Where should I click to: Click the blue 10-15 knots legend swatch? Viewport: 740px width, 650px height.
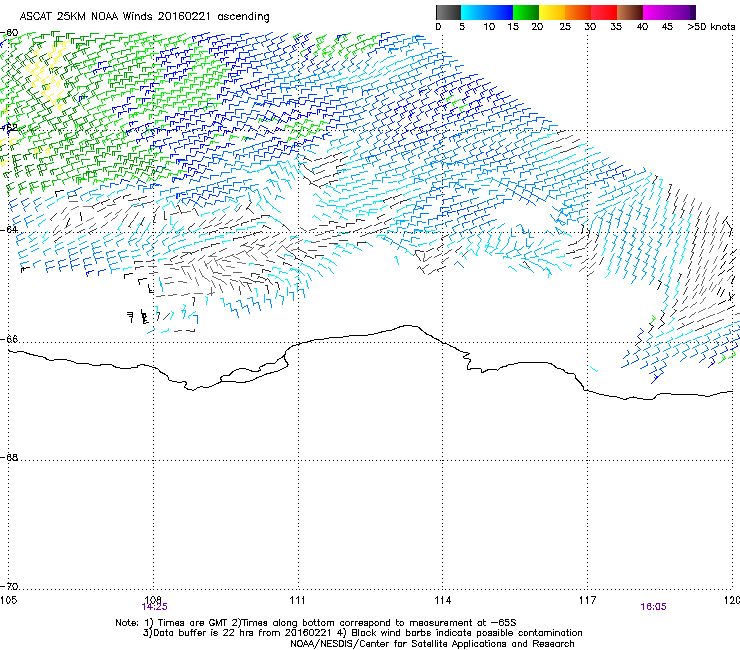(x=500, y=12)
